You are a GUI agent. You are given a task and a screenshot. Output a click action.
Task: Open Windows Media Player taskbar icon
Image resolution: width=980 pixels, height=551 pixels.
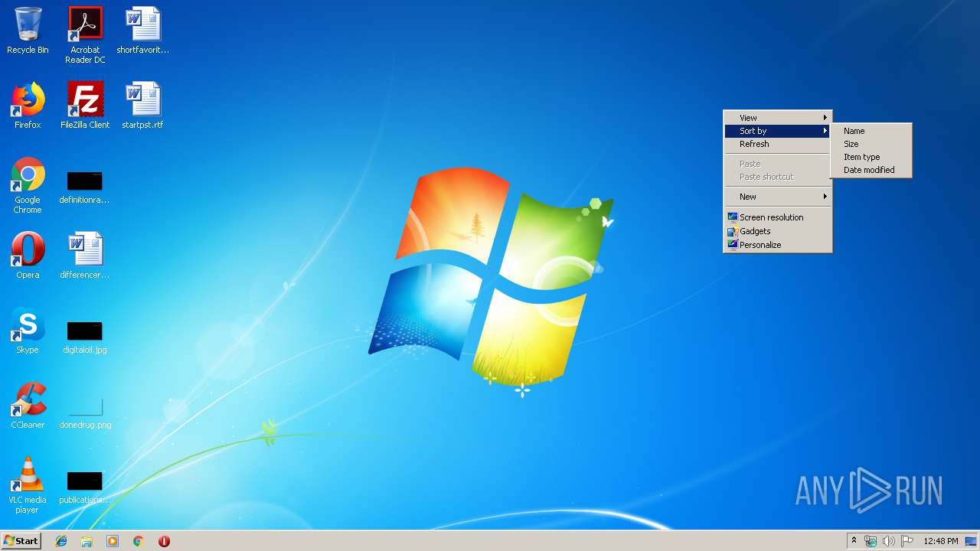click(113, 541)
